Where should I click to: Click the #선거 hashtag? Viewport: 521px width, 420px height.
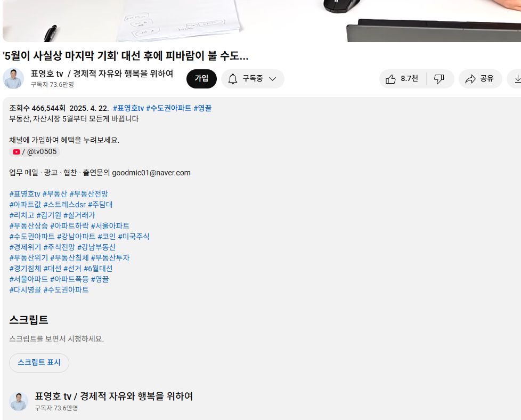(72, 268)
